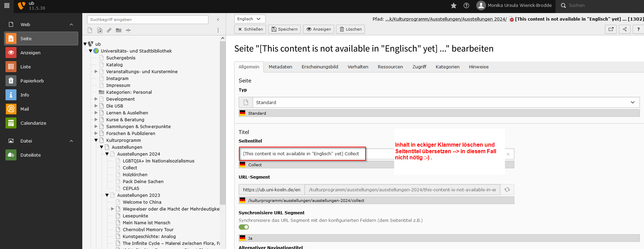Expand the Wegweiser oder die Macht node

[112, 209]
